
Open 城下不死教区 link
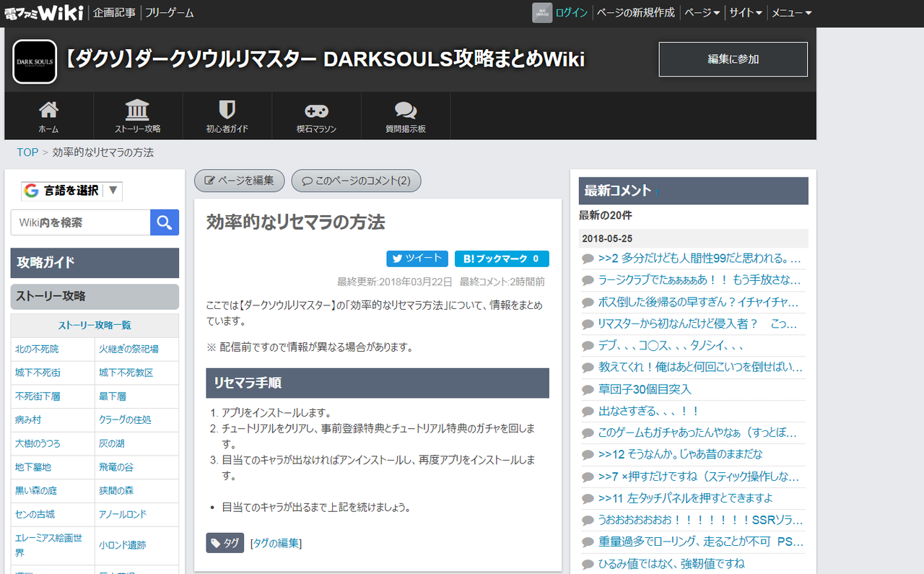pyautogui.click(x=126, y=373)
